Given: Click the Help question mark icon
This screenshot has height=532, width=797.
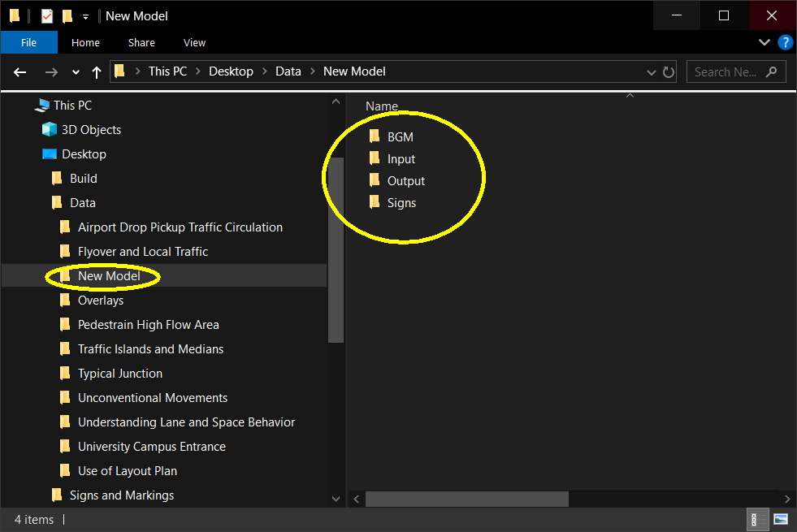Looking at the screenshot, I should (785, 42).
